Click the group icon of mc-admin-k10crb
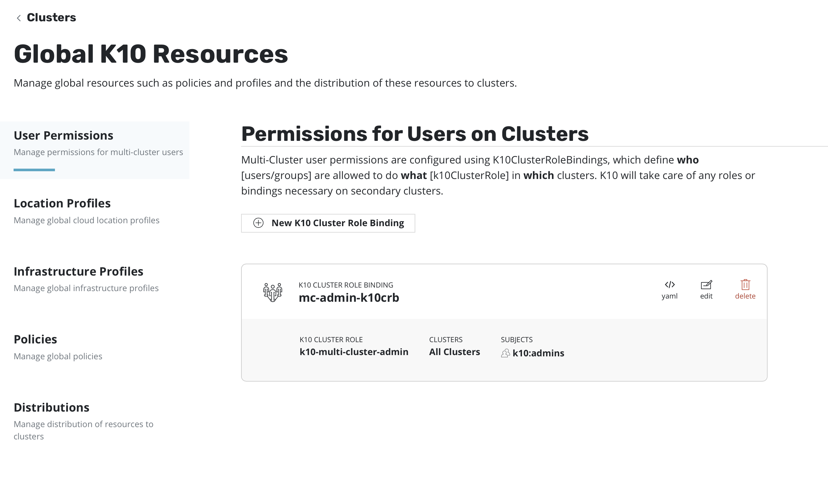Viewport: 828px width, 504px height. coord(272,292)
